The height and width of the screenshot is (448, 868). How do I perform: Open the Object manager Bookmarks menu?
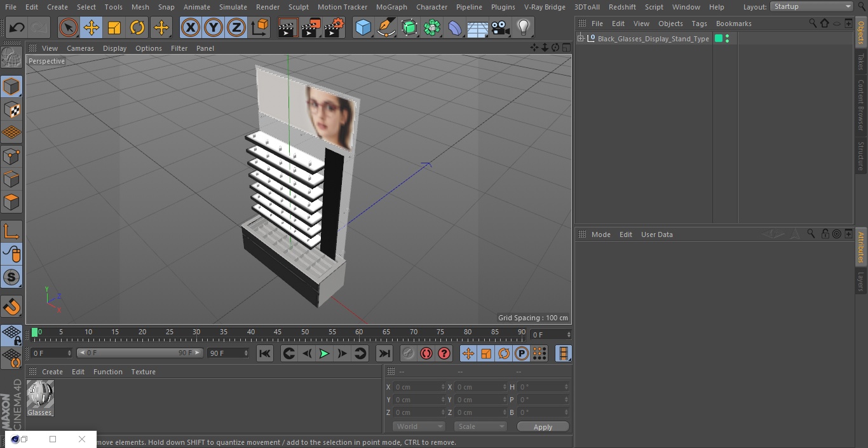click(733, 24)
